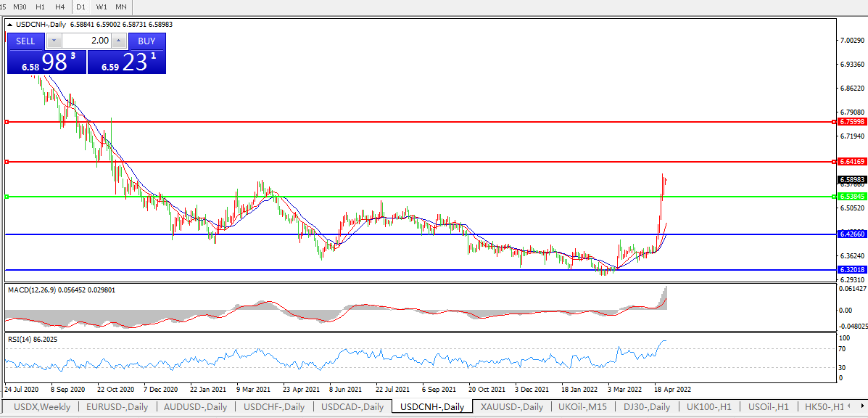
Task: Select the green 6.53845 price level label
Action: coord(851,197)
